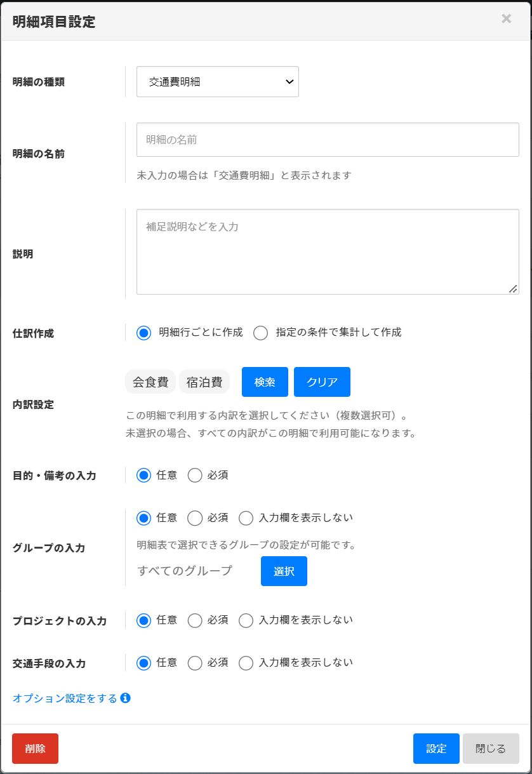
Task: Click the info icon beside オプション設定をする
Action: click(126, 698)
